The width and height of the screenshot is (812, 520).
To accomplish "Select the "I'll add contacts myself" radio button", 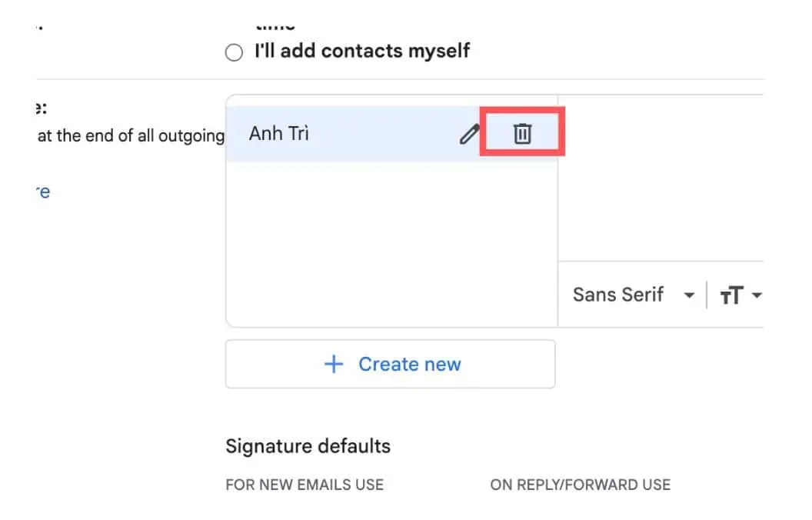I will [234, 52].
